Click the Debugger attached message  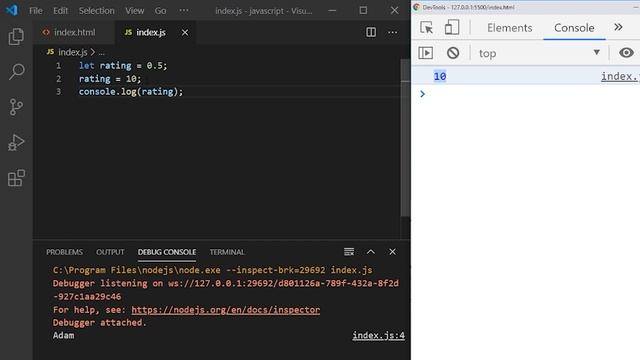[99, 322]
